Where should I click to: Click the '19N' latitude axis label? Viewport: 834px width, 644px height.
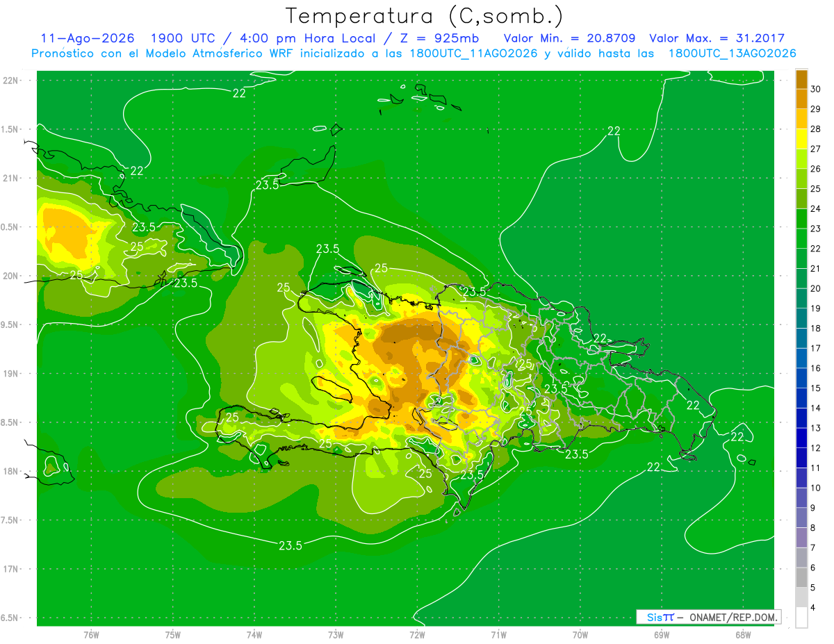coord(12,374)
